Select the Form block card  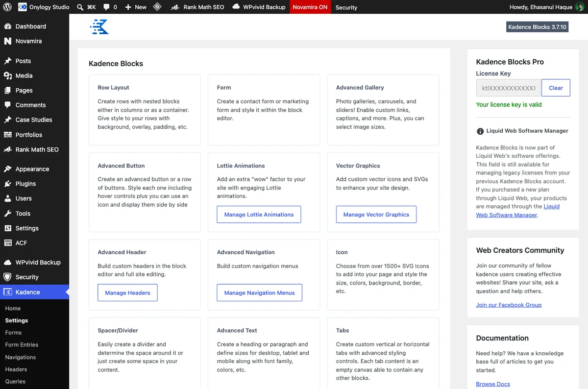[x=264, y=110]
